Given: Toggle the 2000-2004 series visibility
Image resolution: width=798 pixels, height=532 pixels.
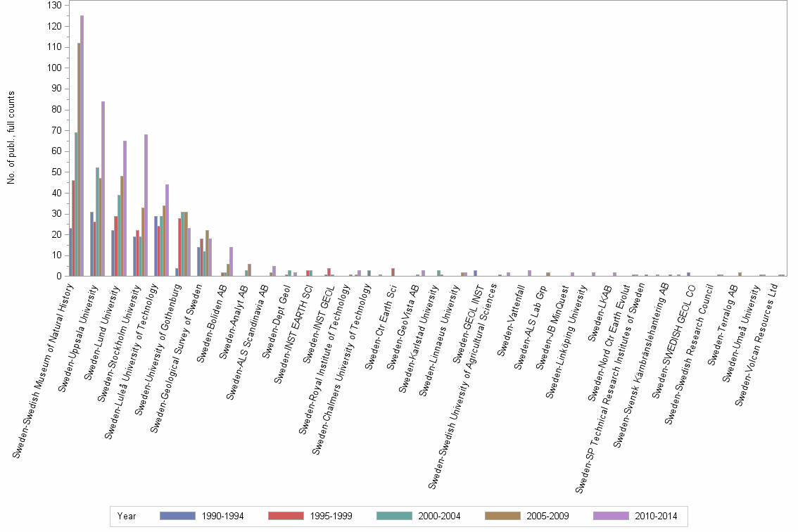Looking at the screenshot, I should coord(438,516).
